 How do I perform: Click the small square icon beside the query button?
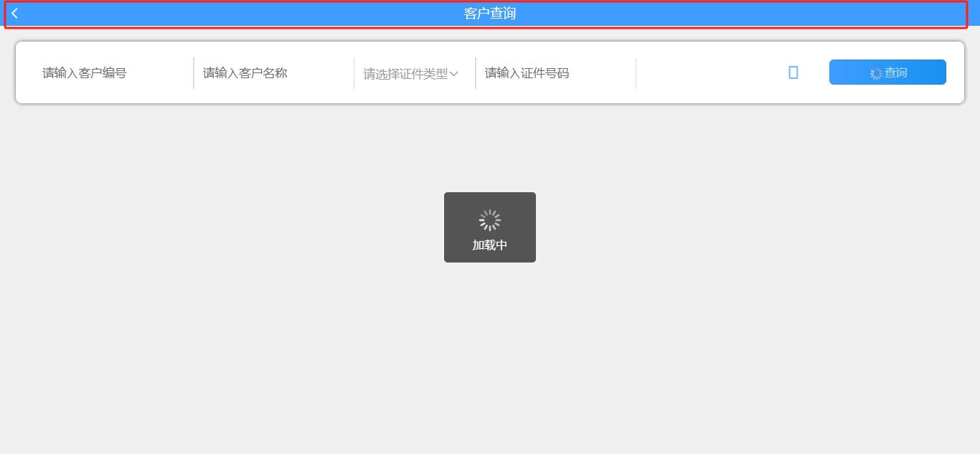[792, 72]
